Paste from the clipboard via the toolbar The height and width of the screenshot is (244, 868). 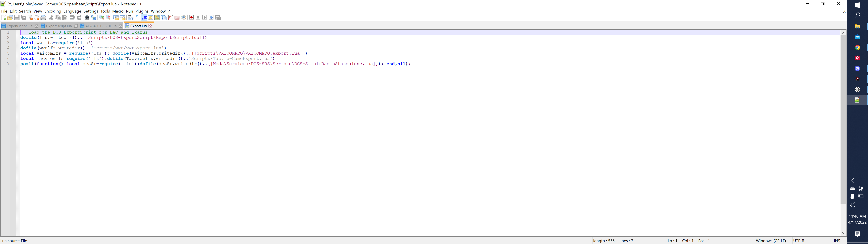pyautogui.click(x=65, y=17)
